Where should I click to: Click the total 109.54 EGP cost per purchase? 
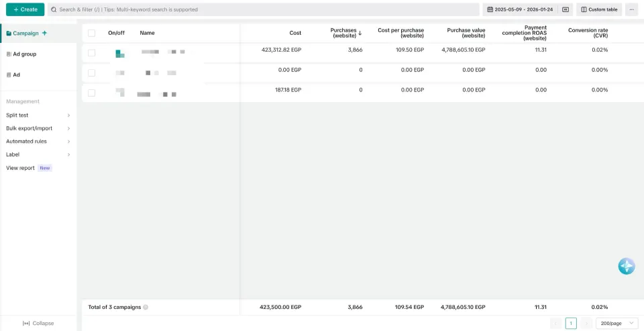point(408,307)
